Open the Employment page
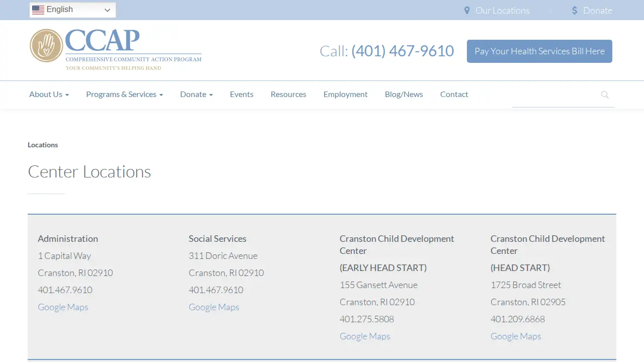This screenshot has width=644, height=362. point(346,94)
